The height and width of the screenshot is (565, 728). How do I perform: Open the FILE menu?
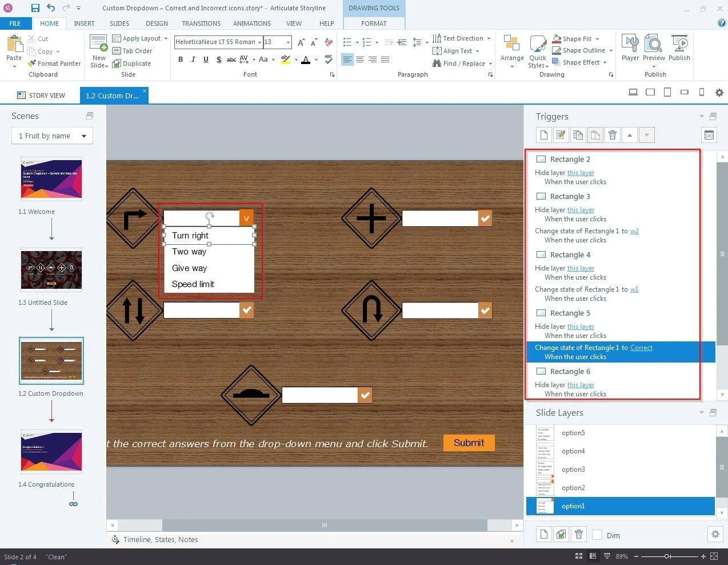[15, 23]
